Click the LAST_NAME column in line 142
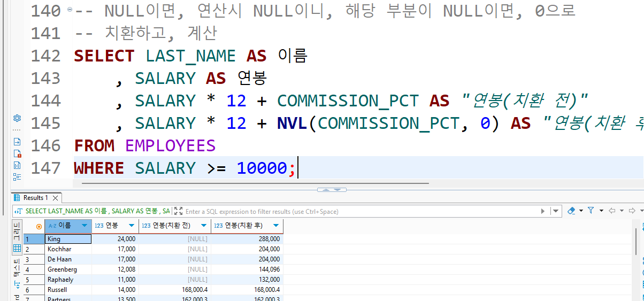The image size is (644, 301). (x=190, y=56)
